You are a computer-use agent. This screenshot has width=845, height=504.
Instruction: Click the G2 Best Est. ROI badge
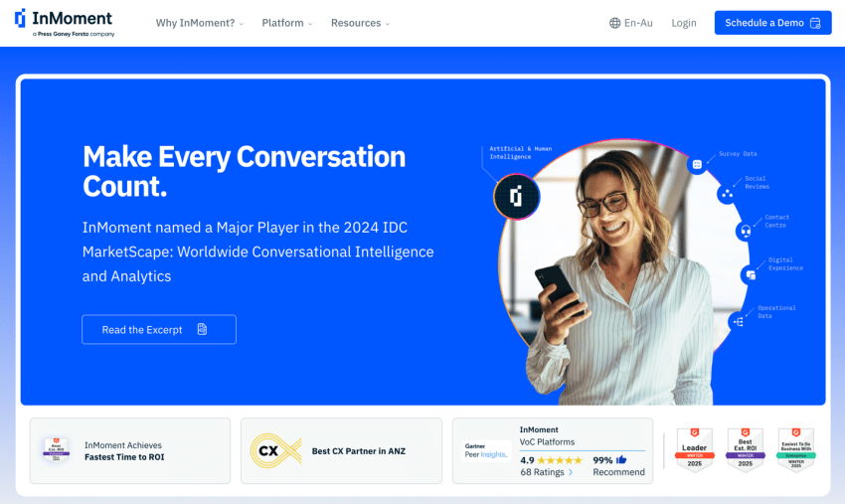point(746,450)
